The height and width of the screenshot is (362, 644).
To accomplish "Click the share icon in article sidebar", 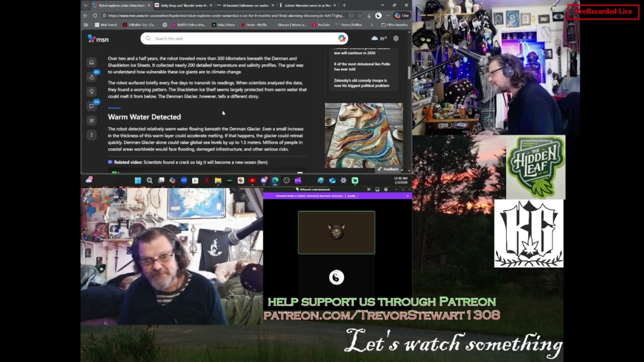I will click(91, 120).
